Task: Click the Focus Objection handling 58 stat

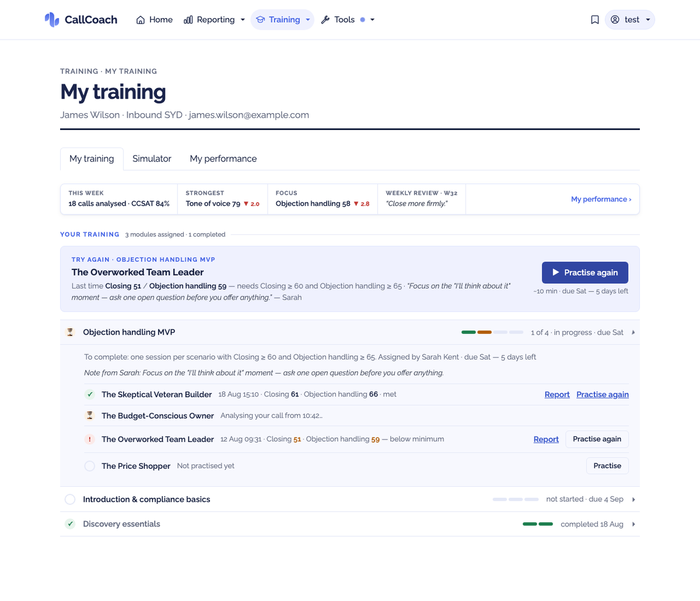Action: coord(323,199)
